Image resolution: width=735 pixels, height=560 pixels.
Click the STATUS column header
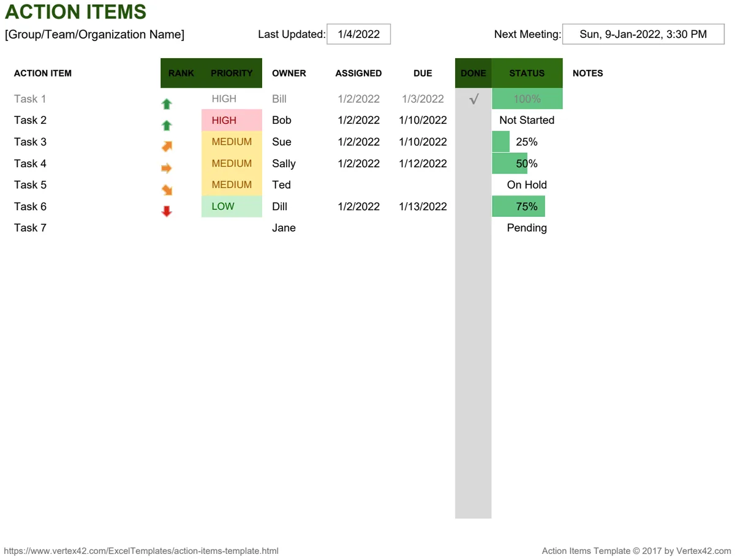point(527,73)
